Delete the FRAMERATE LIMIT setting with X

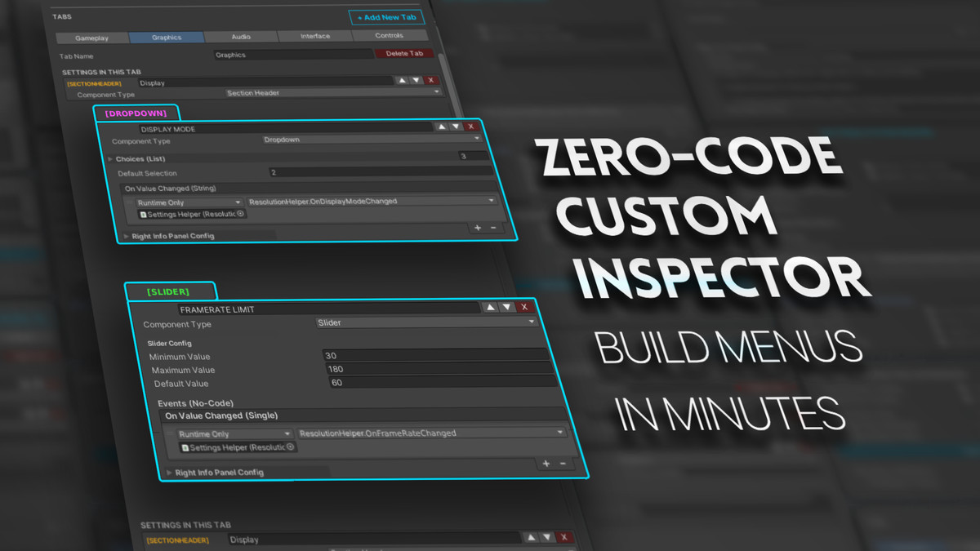(525, 307)
